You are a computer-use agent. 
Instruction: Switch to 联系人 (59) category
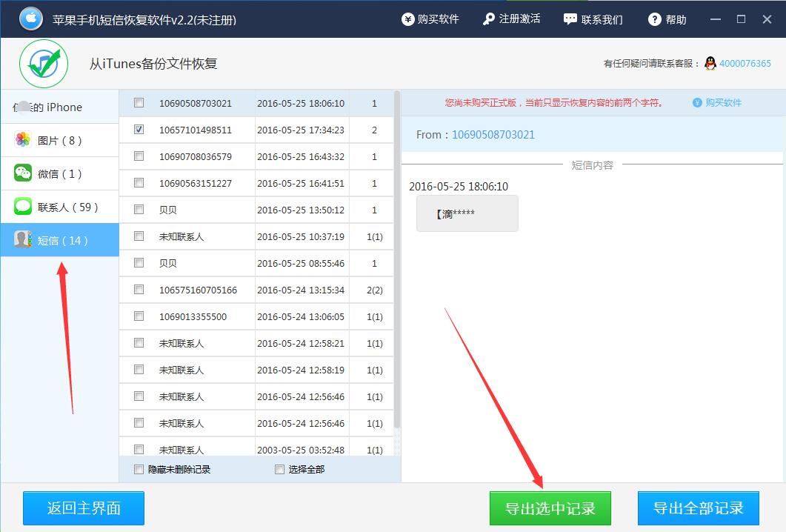coord(60,207)
